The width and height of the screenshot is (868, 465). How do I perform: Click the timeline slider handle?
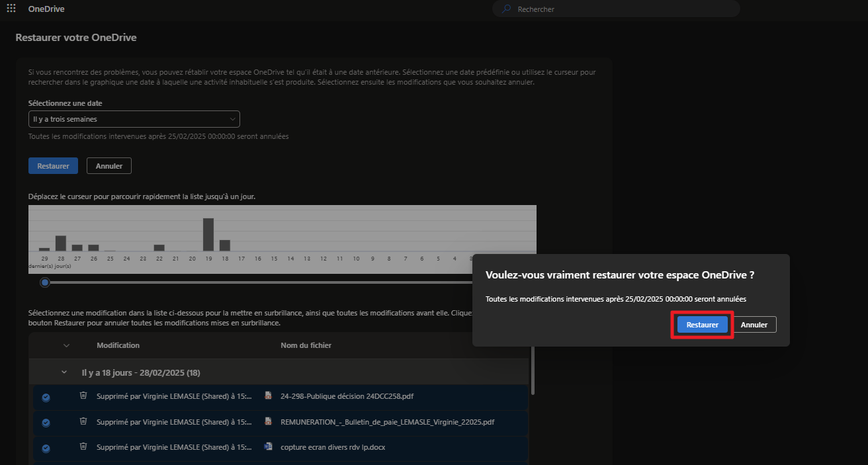[x=44, y=282]
